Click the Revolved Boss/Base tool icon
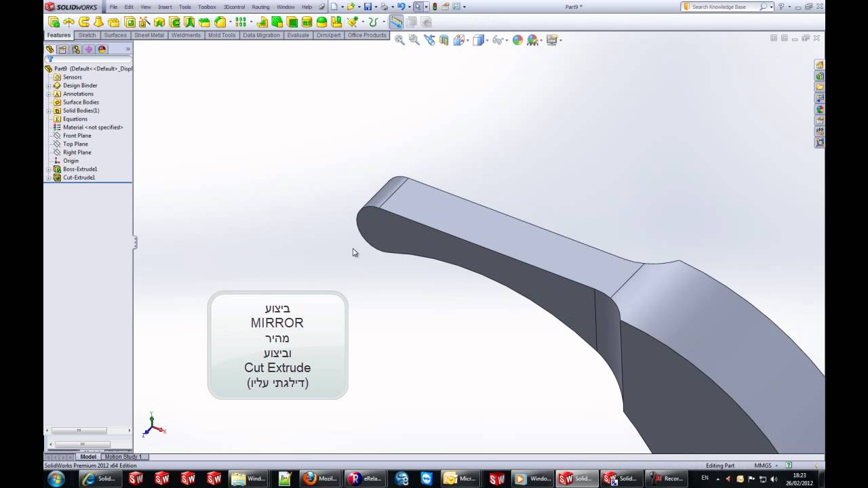868x488 pixels. click(69, 22)
